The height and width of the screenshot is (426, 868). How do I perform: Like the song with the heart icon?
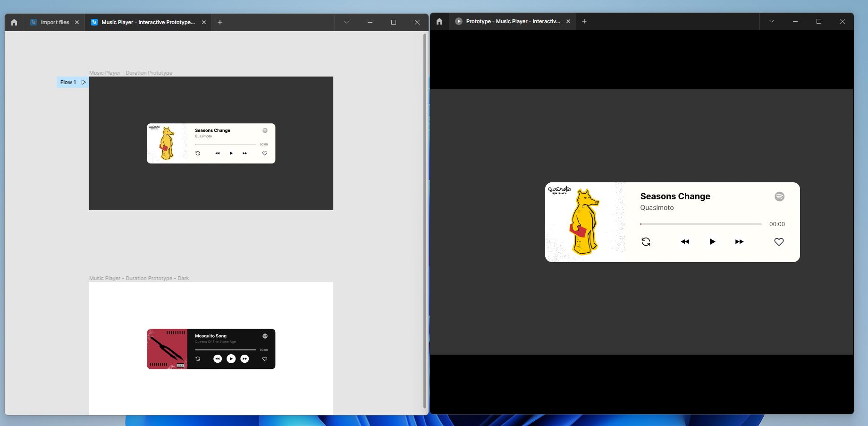coord(779,242)
